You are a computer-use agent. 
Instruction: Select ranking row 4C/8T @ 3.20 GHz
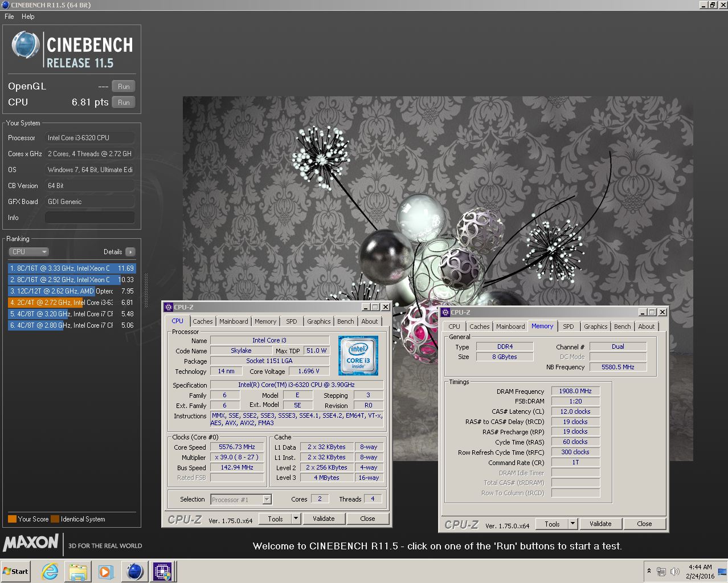click(x=72, y=313)
